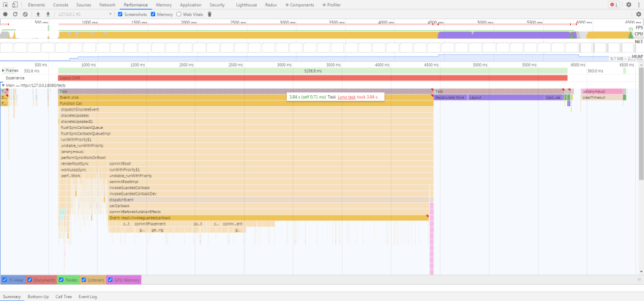Click the Long task link in tooltip
This screenshot has height=301, width=644.
click(347, 97)
